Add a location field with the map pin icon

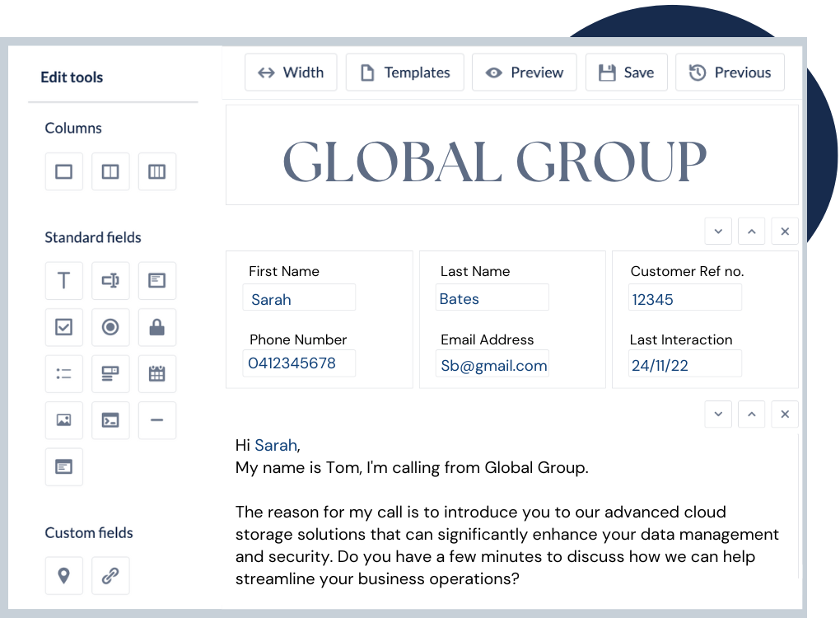click(63, 575)
